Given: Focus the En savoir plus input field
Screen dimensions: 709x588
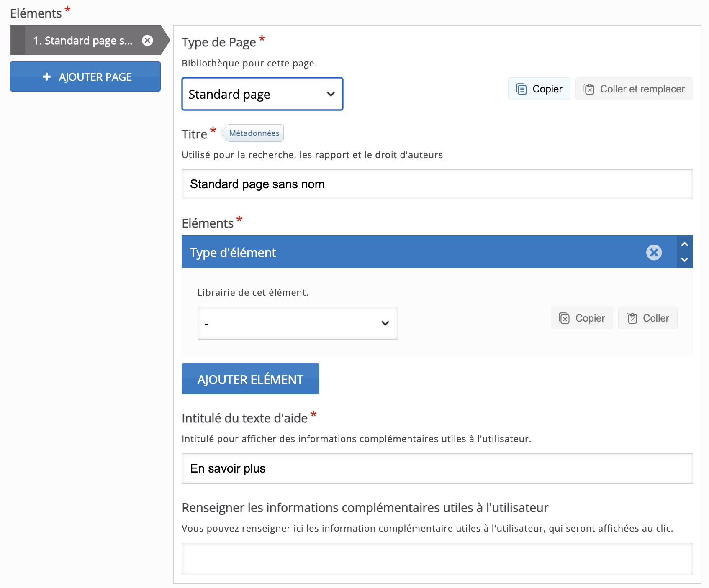Looking at the screenshot, I should pyautogui.click(x=437, y=469).
